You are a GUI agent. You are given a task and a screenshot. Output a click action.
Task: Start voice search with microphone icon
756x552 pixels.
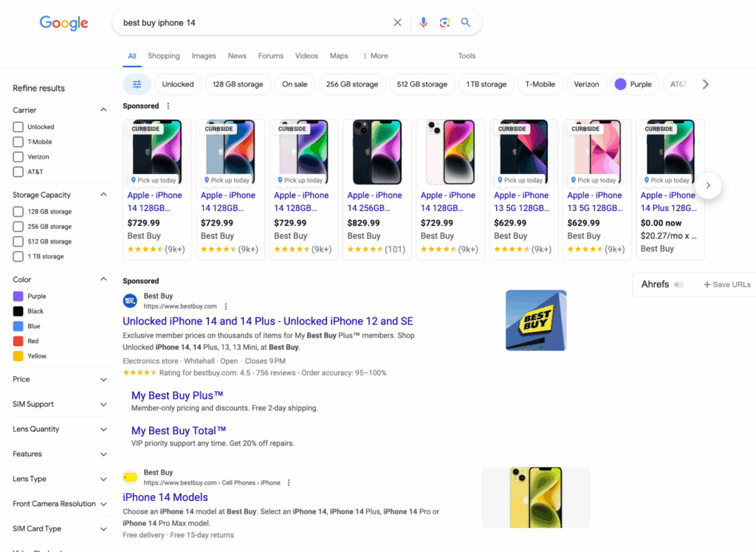(423, 23)
